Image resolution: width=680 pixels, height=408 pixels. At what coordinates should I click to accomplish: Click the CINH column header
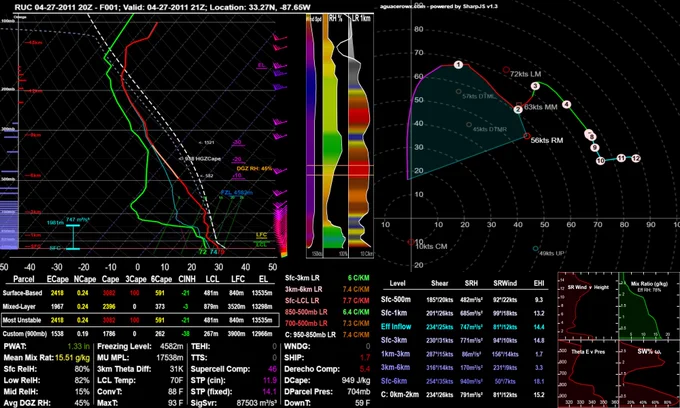click(187, 279)
